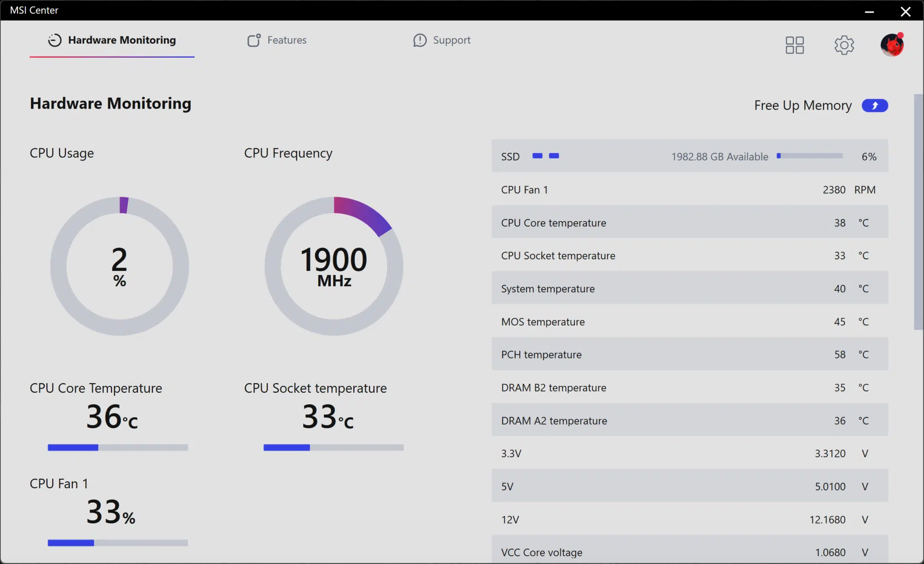Select the 12V voltage row
924x564 pixels.
coord(690,519)
